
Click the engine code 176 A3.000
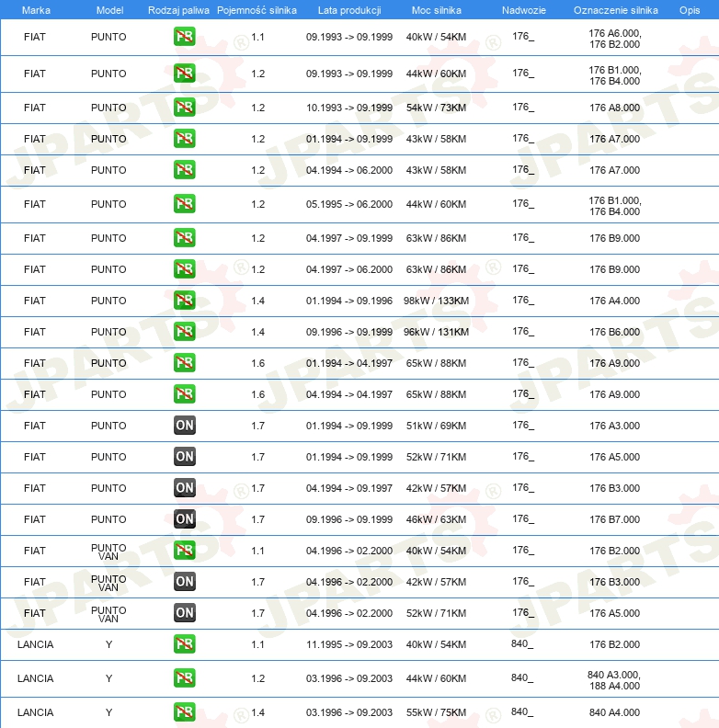tap(614, 426)
